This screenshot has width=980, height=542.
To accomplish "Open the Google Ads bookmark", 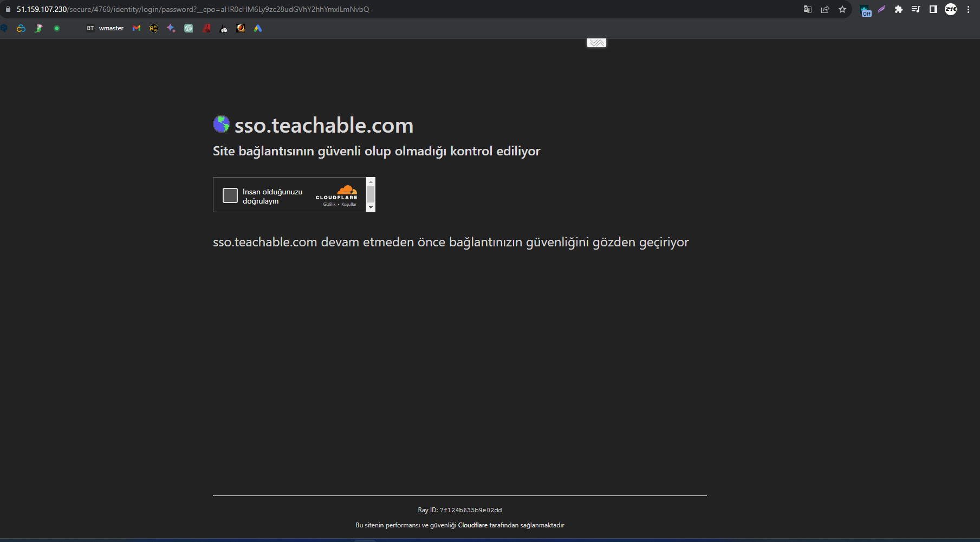I will point(258,28).
